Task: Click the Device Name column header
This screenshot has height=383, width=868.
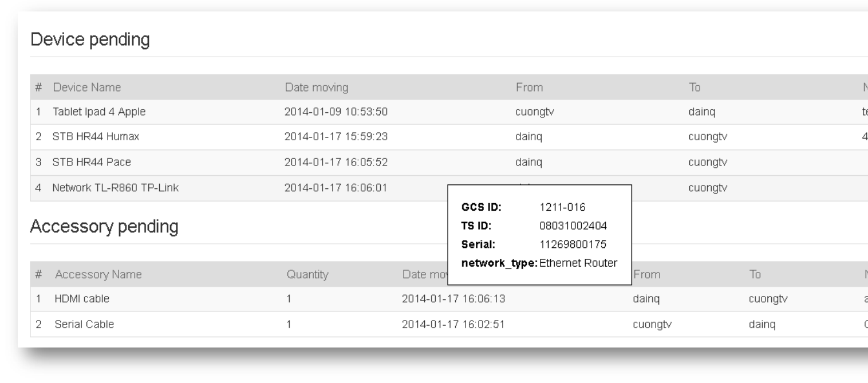Action: tap(86, 88)
